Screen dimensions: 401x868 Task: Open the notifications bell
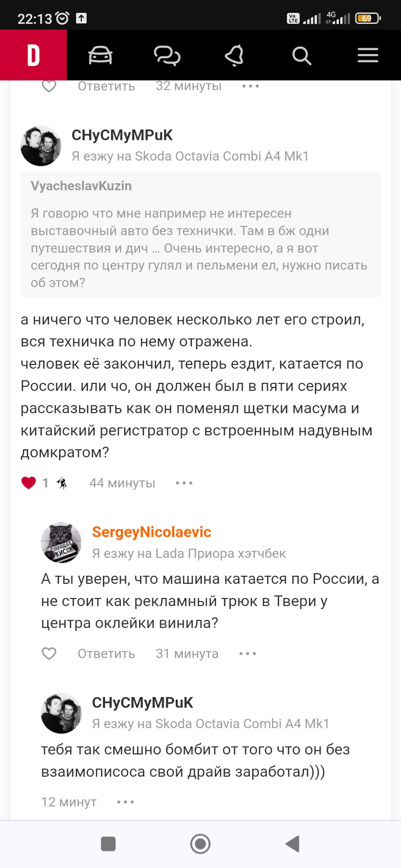tap(234, 56)
